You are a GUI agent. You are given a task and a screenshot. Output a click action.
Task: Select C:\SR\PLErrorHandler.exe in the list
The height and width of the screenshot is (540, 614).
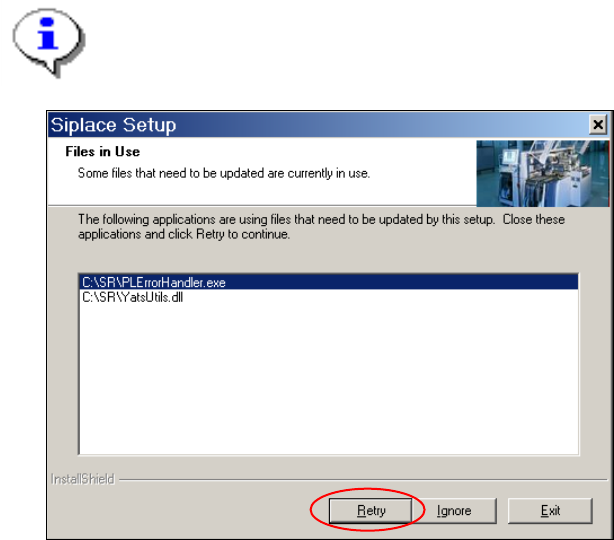(329, 282)
